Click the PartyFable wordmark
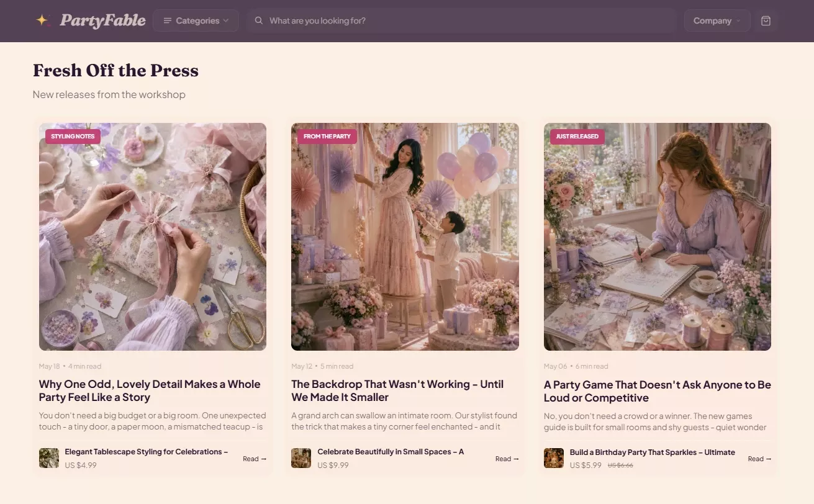This screenshot has width=814, height=504. tap(102, 20)
